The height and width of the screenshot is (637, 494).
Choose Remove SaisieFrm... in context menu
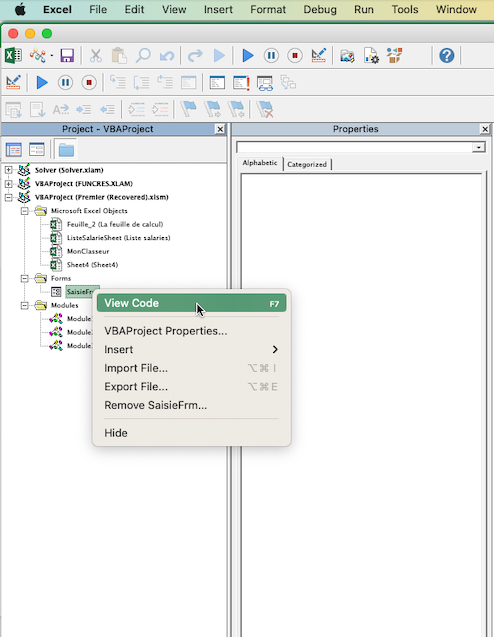pyautogui.click(x=156, y=405)
